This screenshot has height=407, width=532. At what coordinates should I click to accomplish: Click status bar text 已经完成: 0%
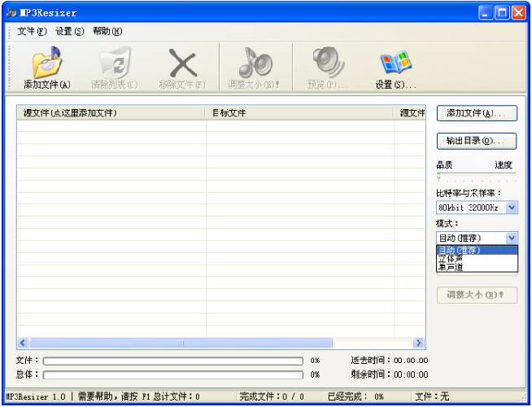pyautogui.click(x=355, y=396)
